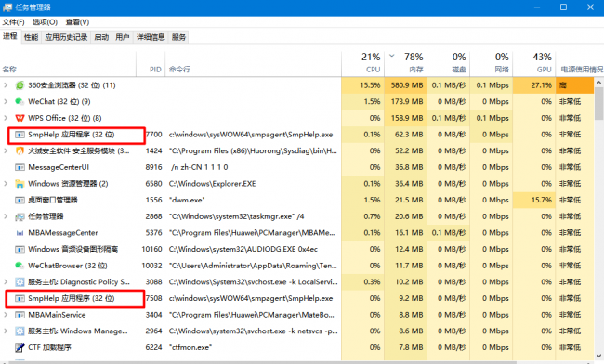Switch to the 详细信息 tab

[x=151, y=37]
